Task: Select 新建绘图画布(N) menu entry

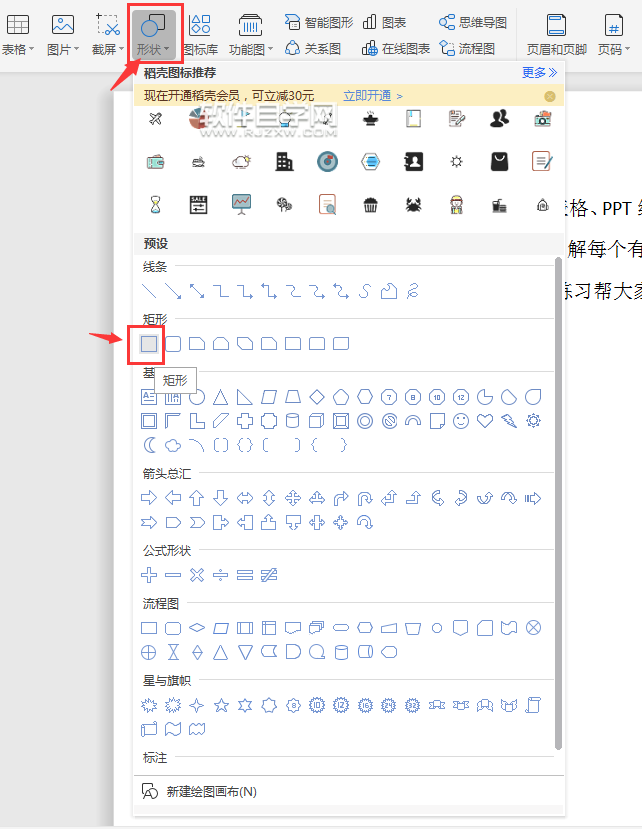Action: click(211, 791)
